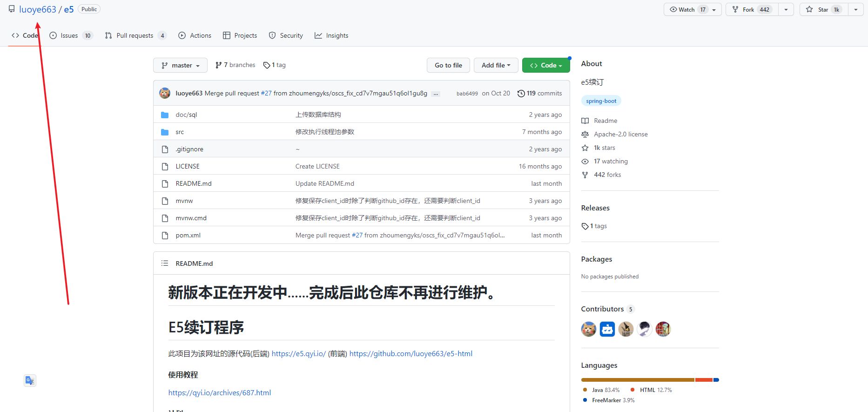The width and height of the screenshot is (868, 412).
Task: Jump to Readme in About sidebar
Action: point(599,121)
